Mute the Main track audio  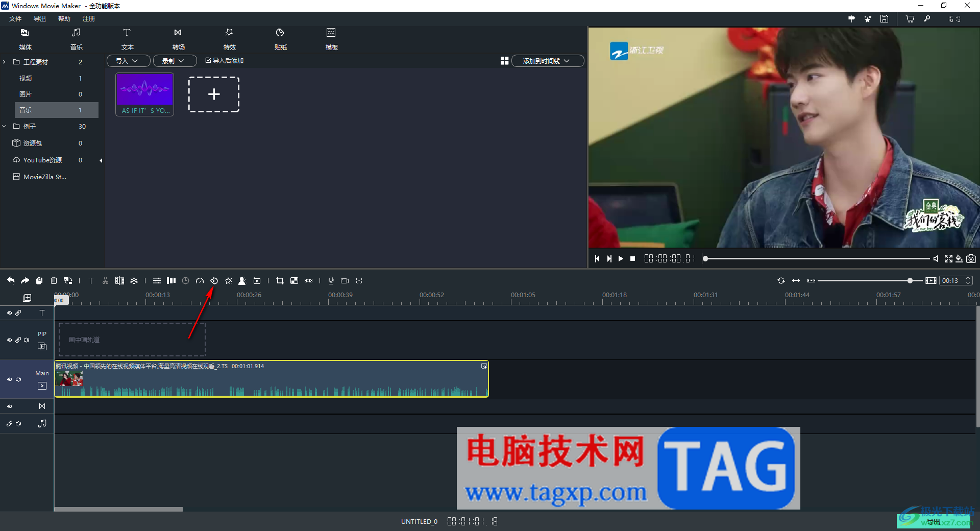pos(18,379)
